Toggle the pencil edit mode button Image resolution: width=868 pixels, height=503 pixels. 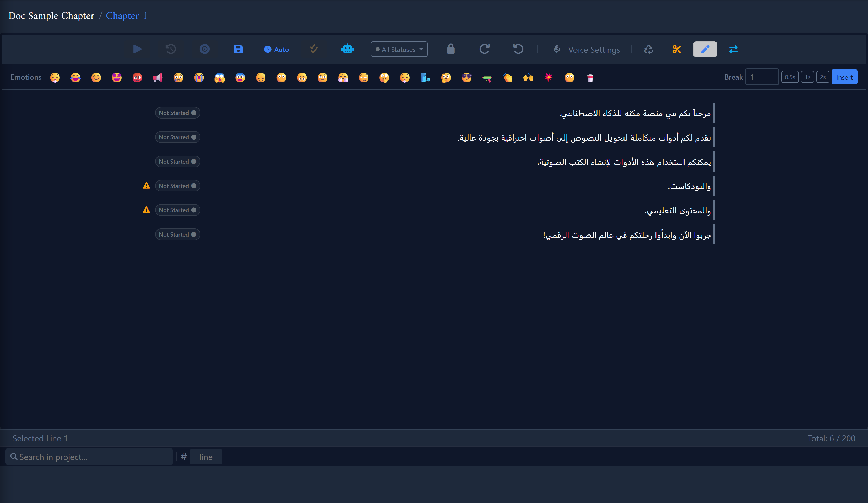pos(705,49)
